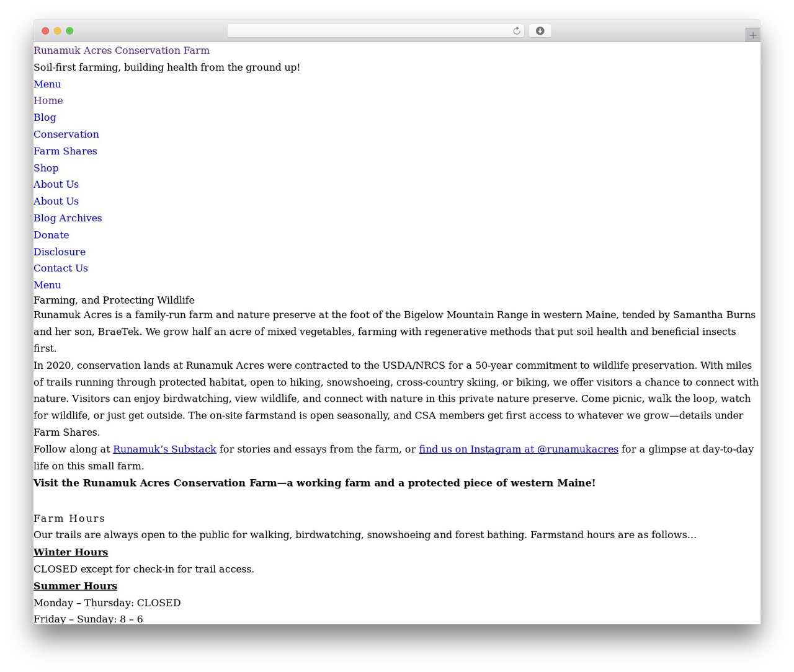The image size is (794, 672).
Task: Open the Blog Archives link
Action: coord(68,218)
